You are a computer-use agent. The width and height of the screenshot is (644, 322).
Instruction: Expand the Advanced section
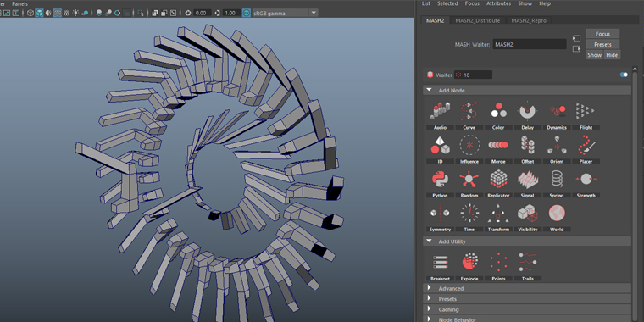pyautogui.click(x=527, y=288)
